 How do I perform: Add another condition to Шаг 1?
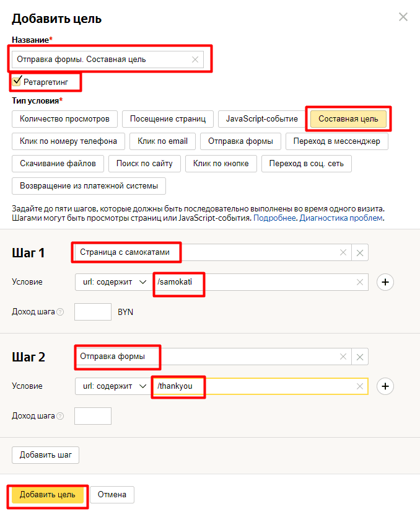click(x=386, y=282)
